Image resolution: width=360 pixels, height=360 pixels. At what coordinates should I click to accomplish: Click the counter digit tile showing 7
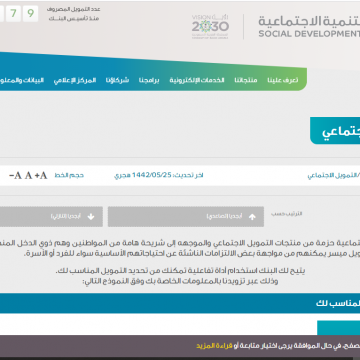[x=13, y=14]
